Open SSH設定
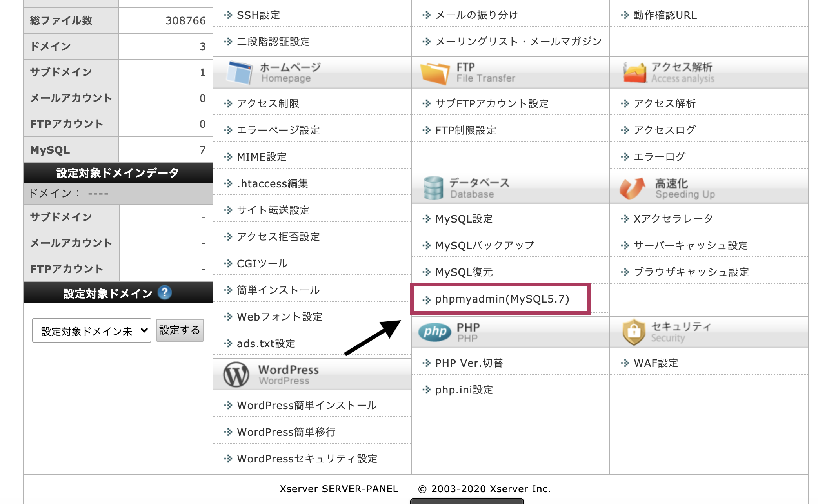This screenshot has height=504, width=818. pos(258,15)
